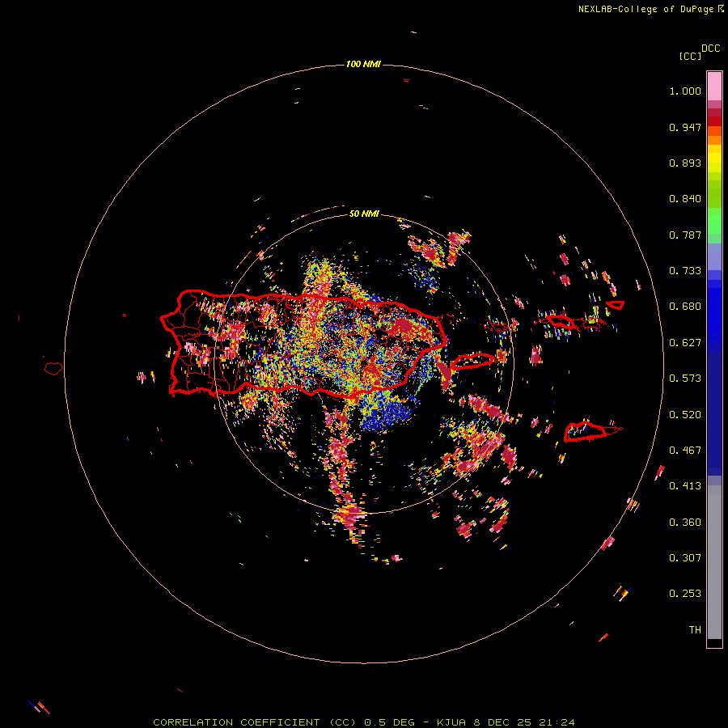Click the 0.733 scale value
The width and height of the screenshot is (728, 728).
click(x=685, y=271)
